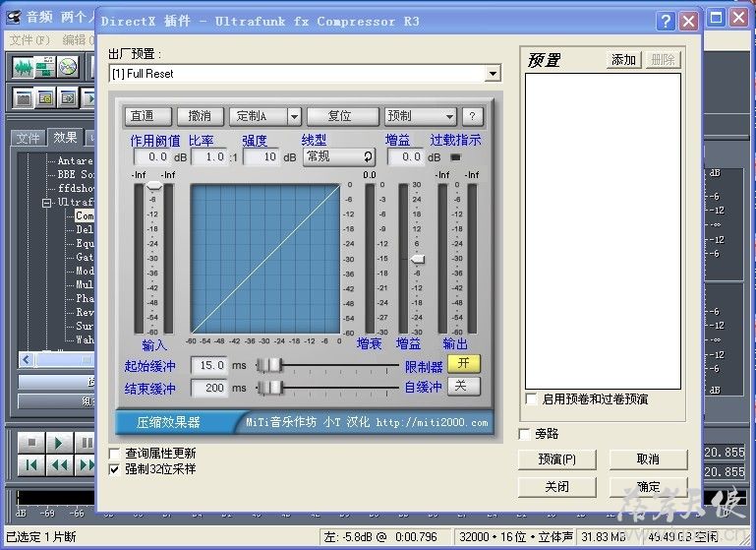
Task: Click the help question mark in title bar
Action: point(666,22)
